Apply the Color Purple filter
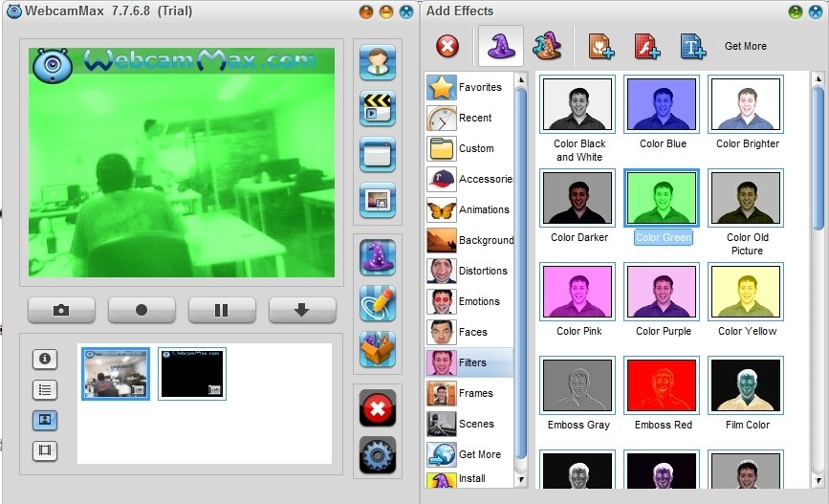829x504 pixels. click(x=662, y=292)
